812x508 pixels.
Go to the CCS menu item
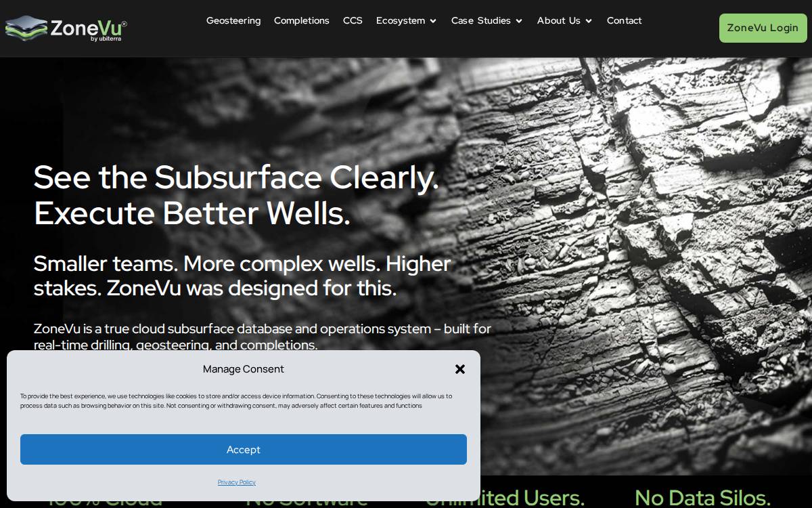353,21
